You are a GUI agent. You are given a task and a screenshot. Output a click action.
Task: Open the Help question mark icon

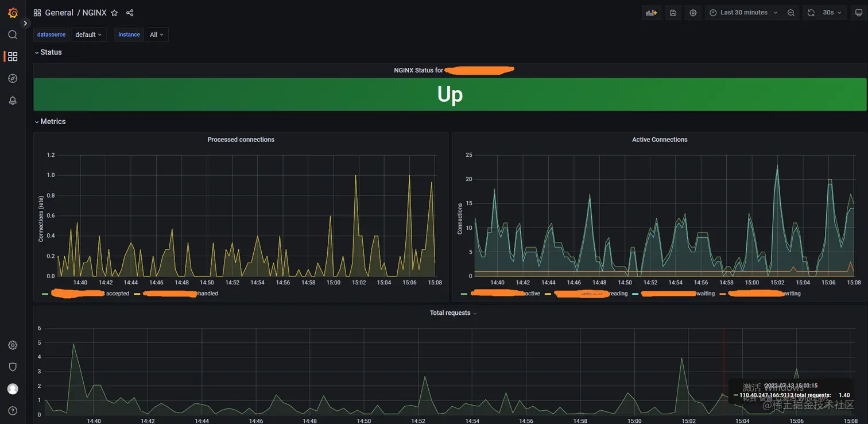(13, 411)
